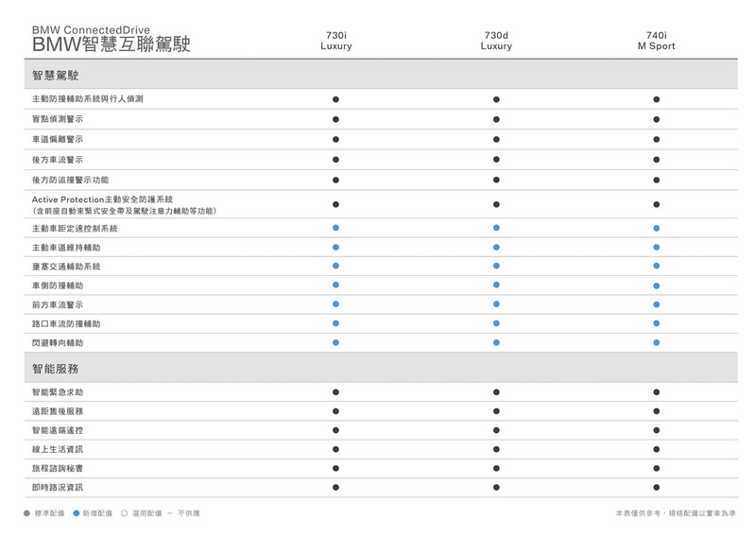Click row label 閃避轉向輔助
Image resolution: width=756 pixels, height=536 pixels.
[x=58, y=343]
